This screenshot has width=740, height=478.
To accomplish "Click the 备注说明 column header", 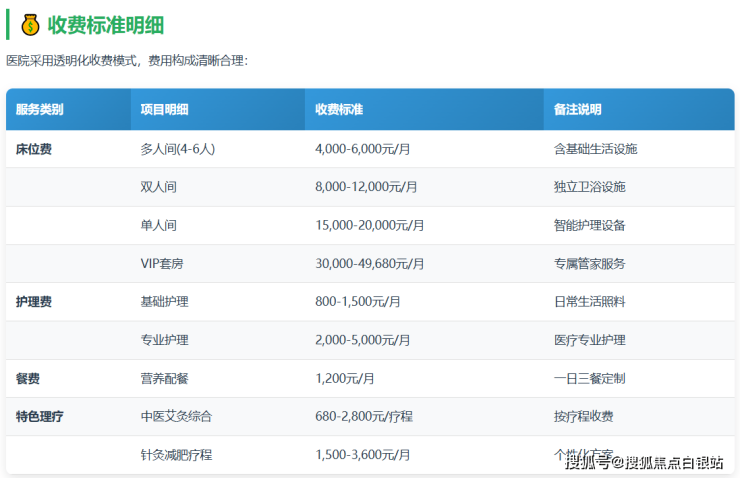I will pos(577,110).
